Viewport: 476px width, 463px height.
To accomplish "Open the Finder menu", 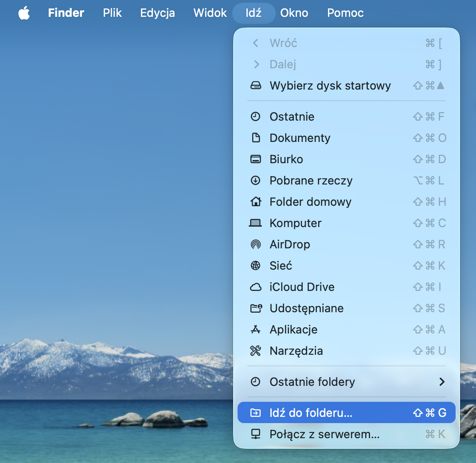I will [66, 13].
